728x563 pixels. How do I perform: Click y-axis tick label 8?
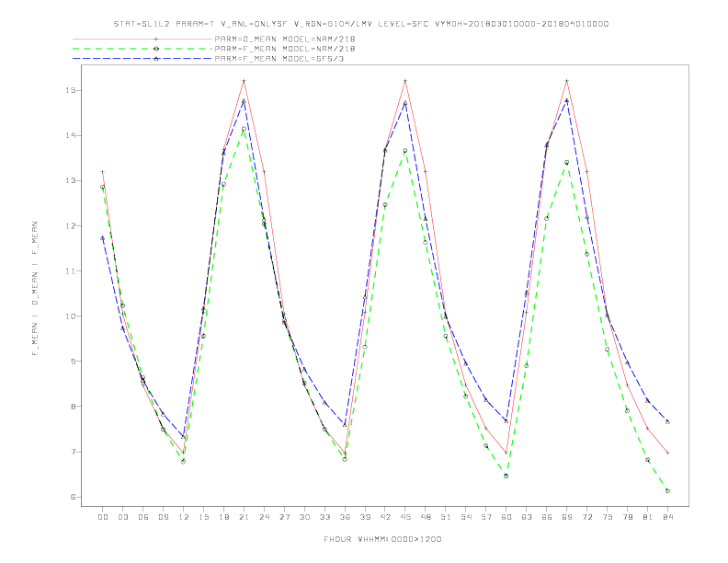click(74, 406)
